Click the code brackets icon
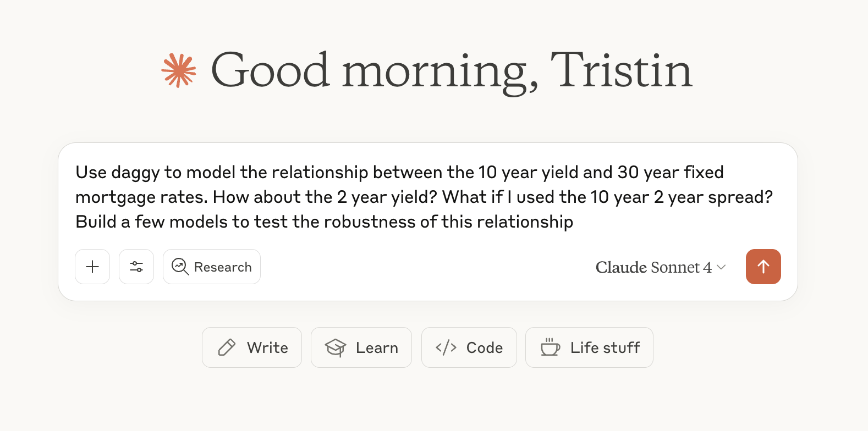Image resolution: width=868 pixels, height=431 pixels. 446,347
